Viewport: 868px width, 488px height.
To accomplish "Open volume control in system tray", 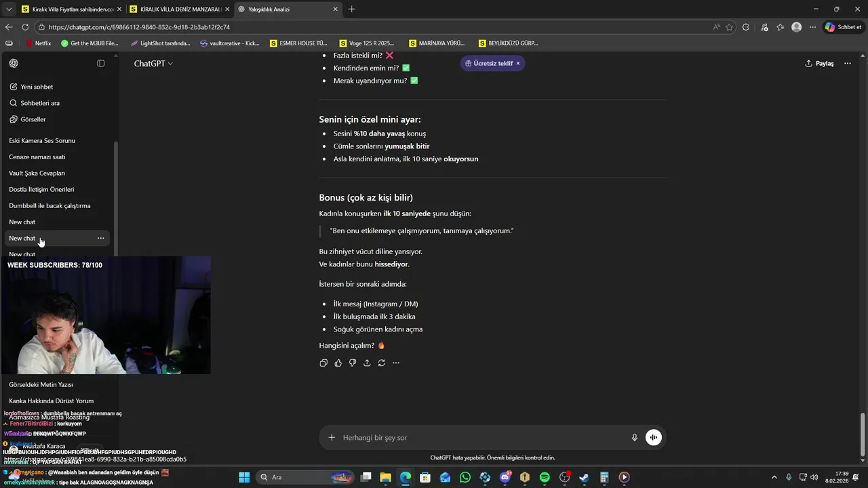I will 814,477.
